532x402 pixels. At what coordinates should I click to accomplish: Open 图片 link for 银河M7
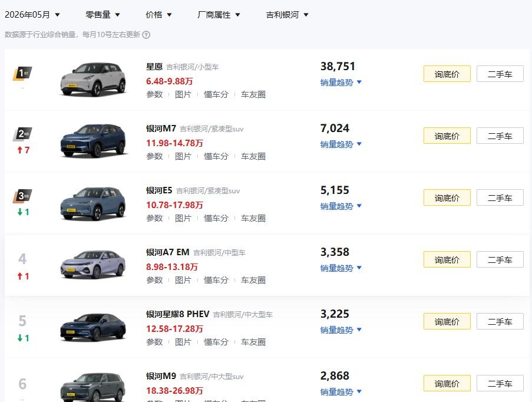pos(183,156)
